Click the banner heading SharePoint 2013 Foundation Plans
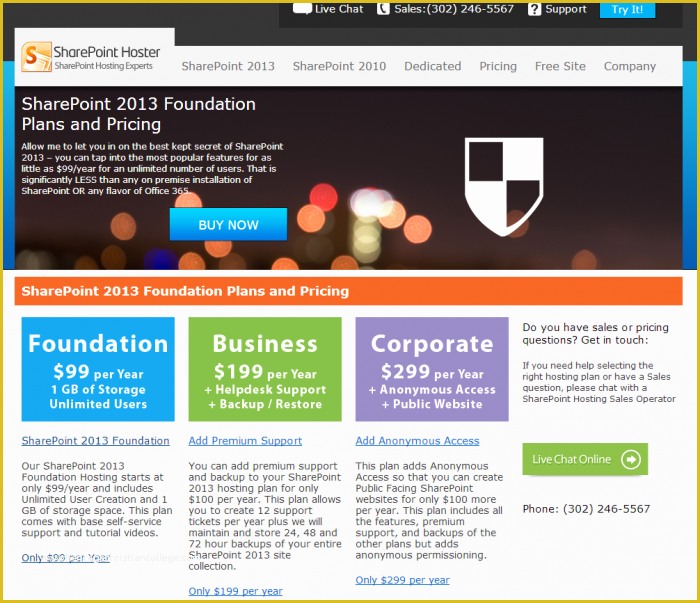This screenshot has height=603, width=700. point(138,114)
